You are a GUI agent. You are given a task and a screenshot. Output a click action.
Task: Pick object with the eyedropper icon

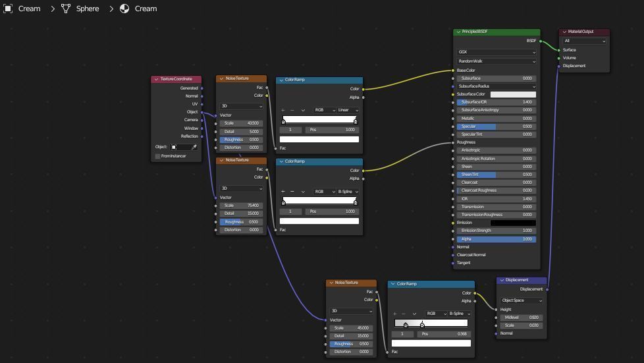click(194, 147)
